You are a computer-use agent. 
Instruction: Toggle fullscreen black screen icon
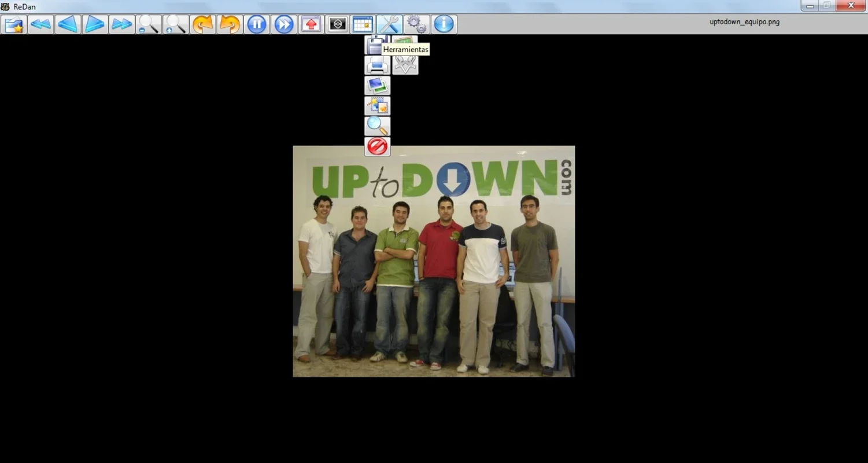338,24
